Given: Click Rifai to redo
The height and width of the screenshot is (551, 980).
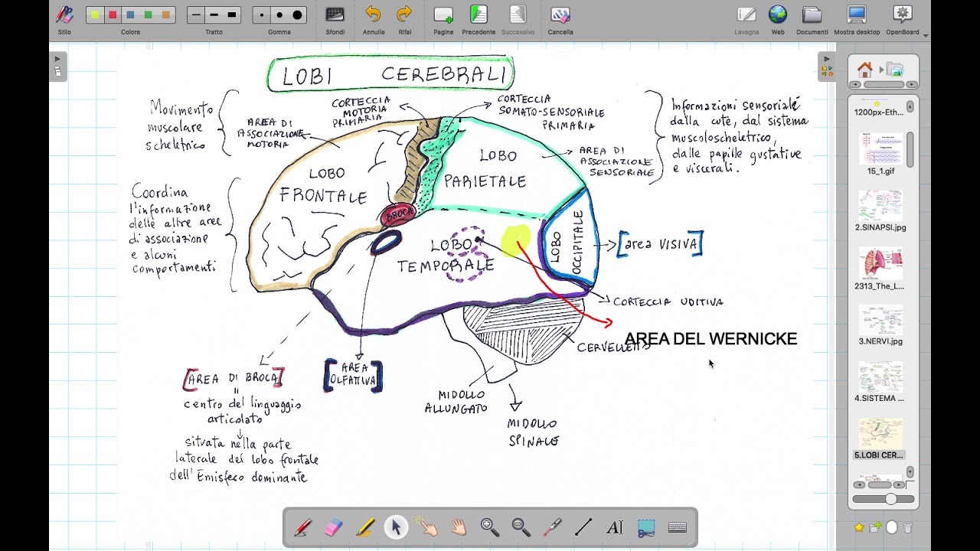Looking at the screenshot, I should (x=405, y=20).
